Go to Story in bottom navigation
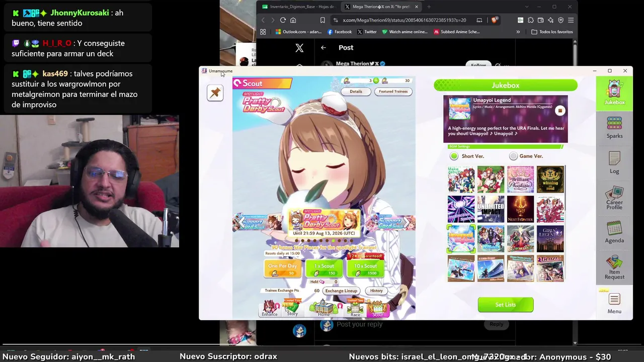The width and height of the screenshot is (644, 362). pyautogui.click(x=292, y=308)
